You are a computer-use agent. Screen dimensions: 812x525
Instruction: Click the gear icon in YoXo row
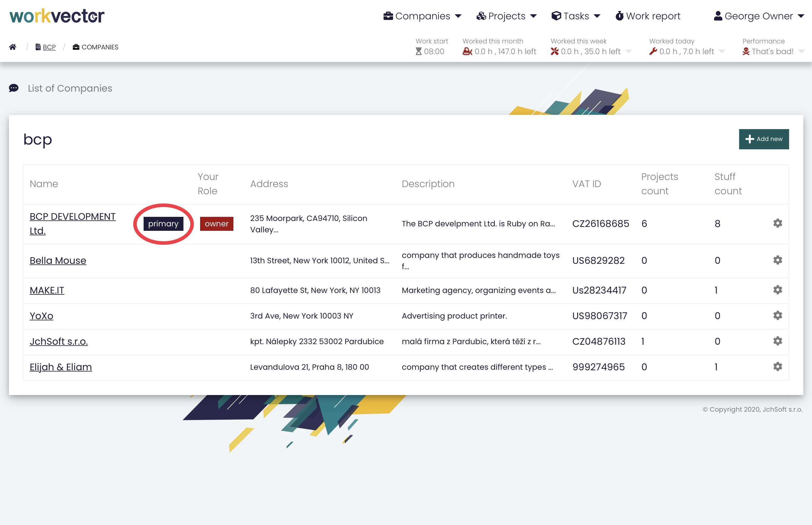777,315
